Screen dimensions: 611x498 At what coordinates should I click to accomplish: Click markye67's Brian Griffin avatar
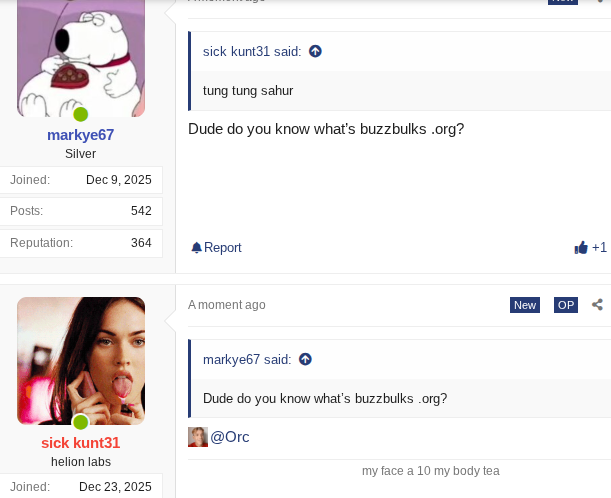(x=81, y=60)
